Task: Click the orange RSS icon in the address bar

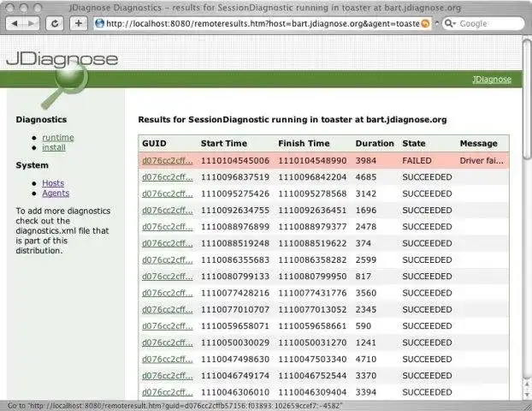Action: pyautogui.click(x=425, y=23)
